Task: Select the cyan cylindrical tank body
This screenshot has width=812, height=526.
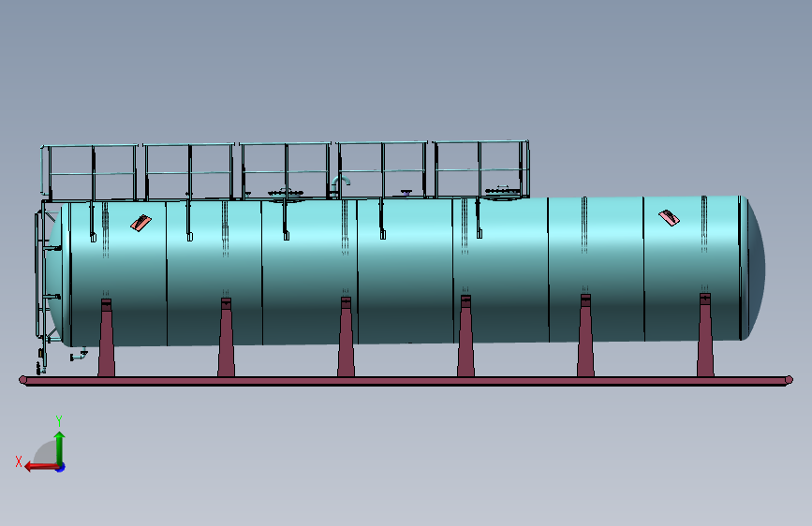Action: point(404,271)
